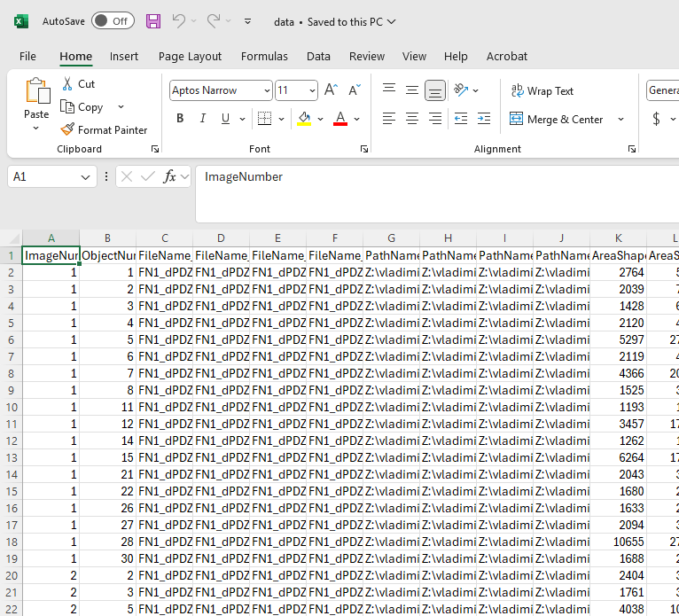The image size is (679, 616).
Task: Click the Name Box showing A1
Action: [43, 177]
